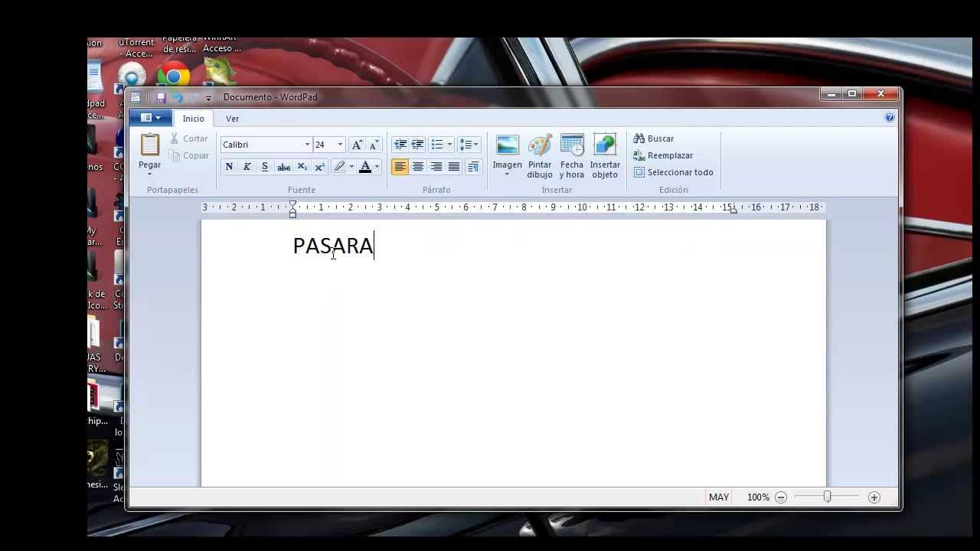980x551 pixels.
Task: Open Google Chrome from the desktop
Action: pos(173,75)
